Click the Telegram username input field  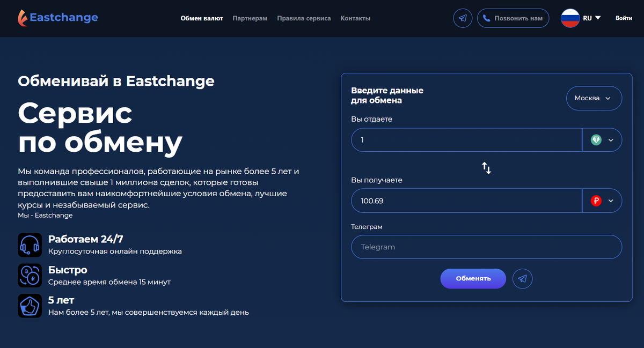[x=486, y=247]
